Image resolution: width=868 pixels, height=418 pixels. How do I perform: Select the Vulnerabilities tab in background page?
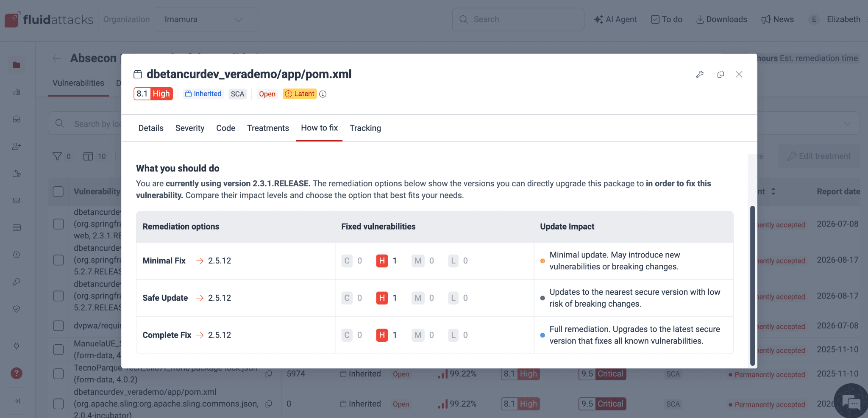tap(78, 83)
